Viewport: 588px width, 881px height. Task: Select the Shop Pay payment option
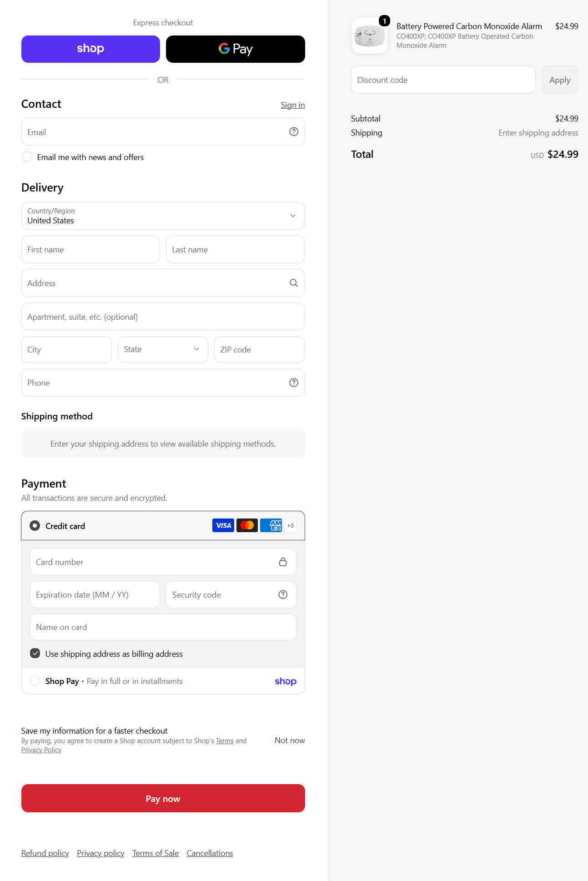click(x=35, y=680)
